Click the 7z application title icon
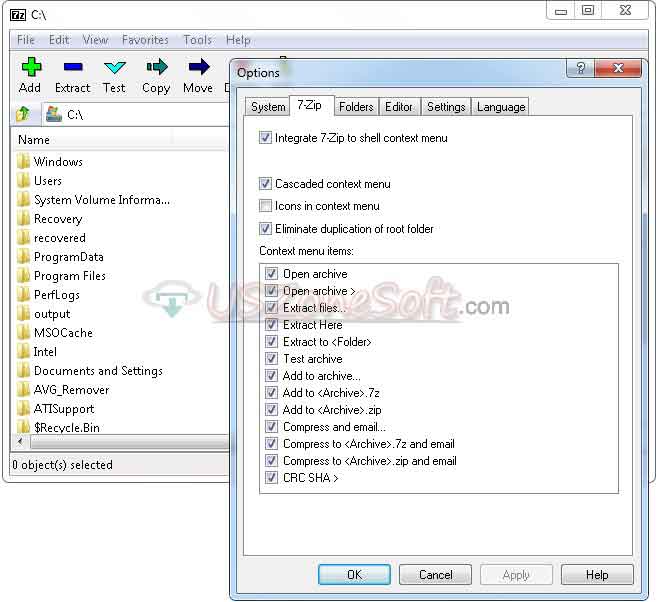 [x=18, y=15]
